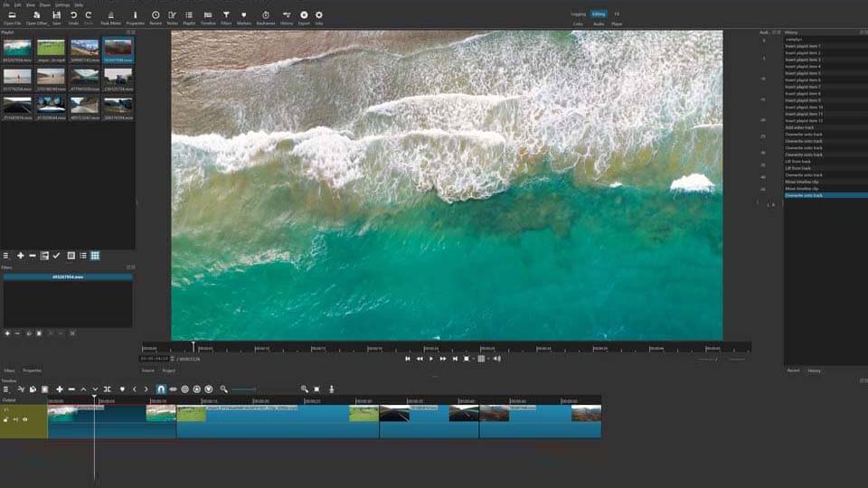This screenshot has height=488, width=868.
Task: Select 'Add video track' history entry
Action: (799, 127)
